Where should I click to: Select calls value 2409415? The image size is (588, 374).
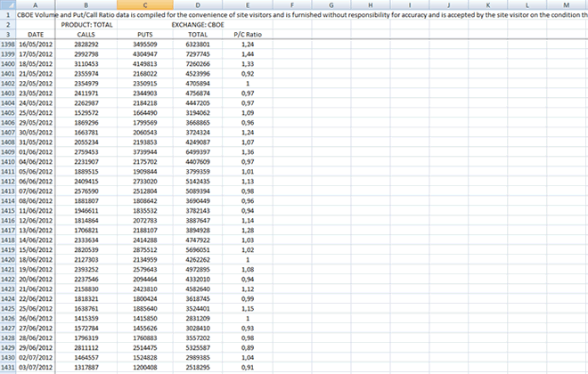86,182
